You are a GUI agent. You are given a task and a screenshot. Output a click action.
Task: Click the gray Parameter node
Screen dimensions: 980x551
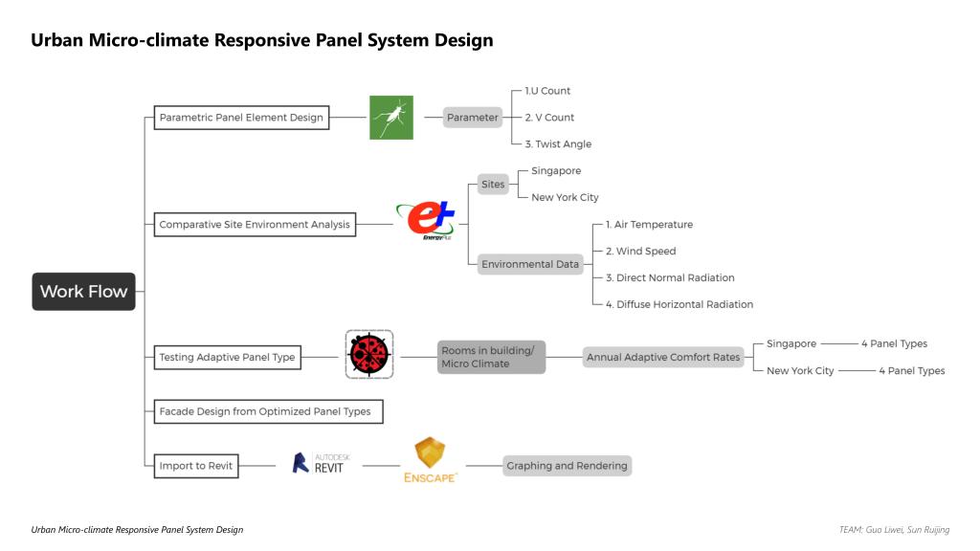pos(473,118)
